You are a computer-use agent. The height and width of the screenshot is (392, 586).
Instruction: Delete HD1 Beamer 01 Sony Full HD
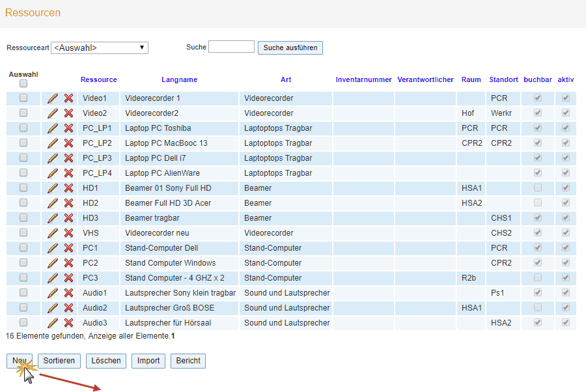click(68, 188)
